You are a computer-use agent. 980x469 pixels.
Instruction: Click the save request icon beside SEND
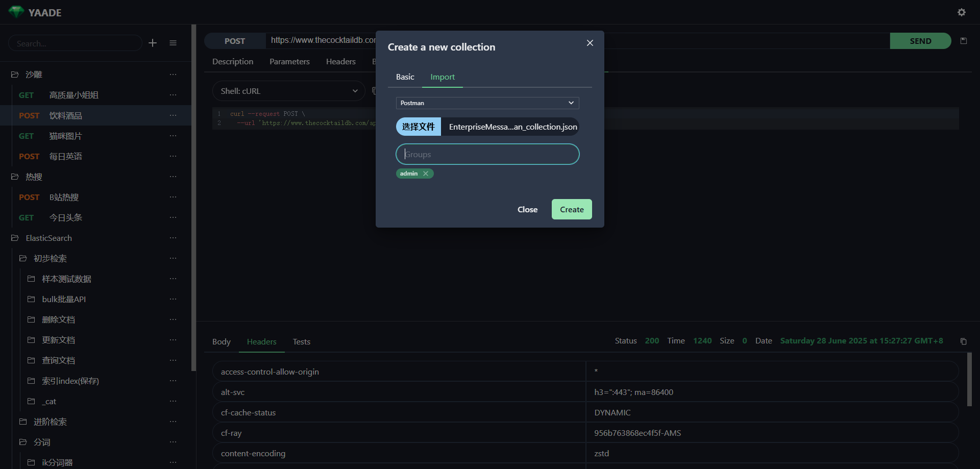point(964,41)
